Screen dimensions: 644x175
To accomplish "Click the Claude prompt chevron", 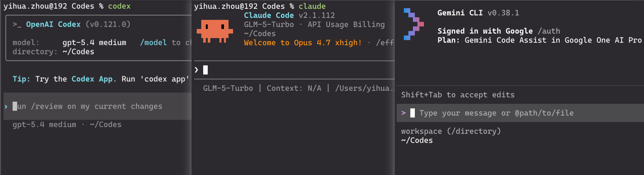I will pos(196,70).
